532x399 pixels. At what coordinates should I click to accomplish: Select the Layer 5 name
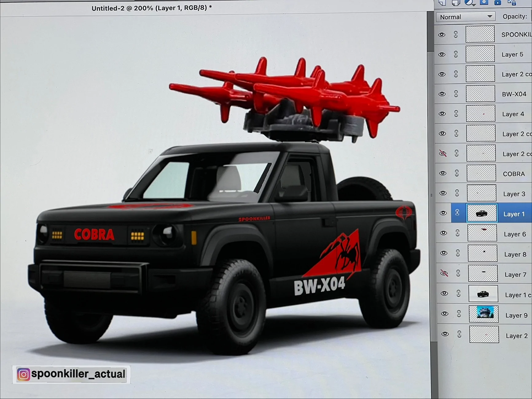512,55
